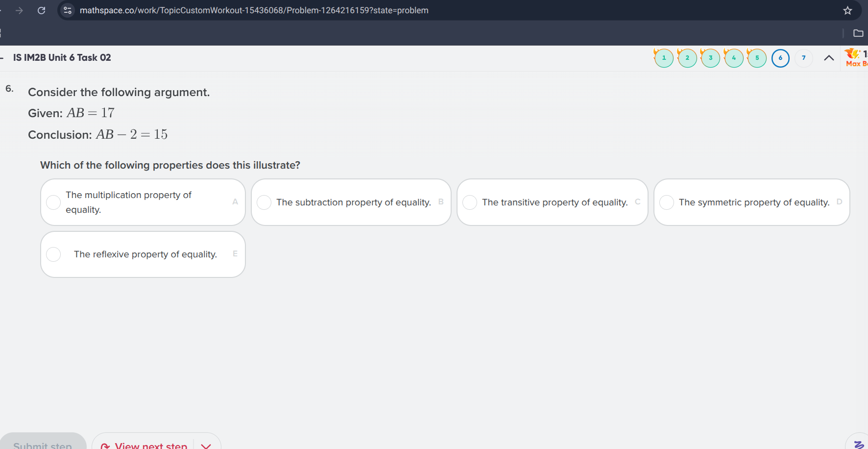Bookmark this page with the star icon

847,10
